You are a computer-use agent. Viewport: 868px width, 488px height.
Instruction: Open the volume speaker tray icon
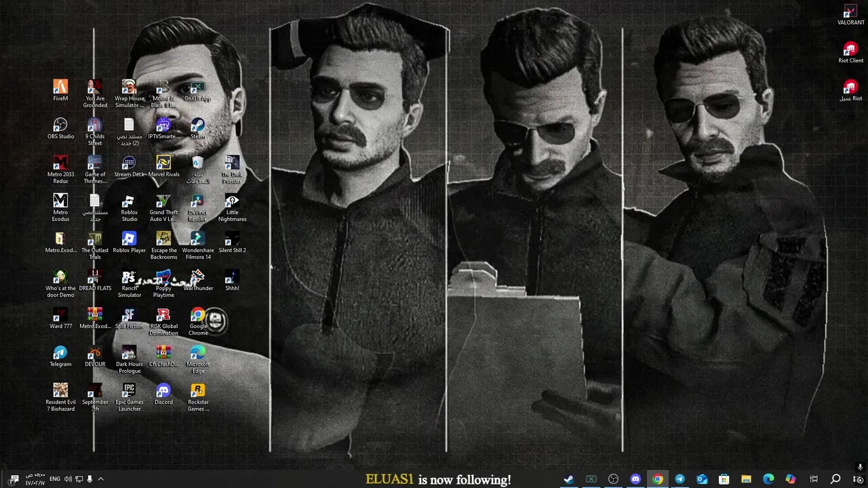(68, 479)
